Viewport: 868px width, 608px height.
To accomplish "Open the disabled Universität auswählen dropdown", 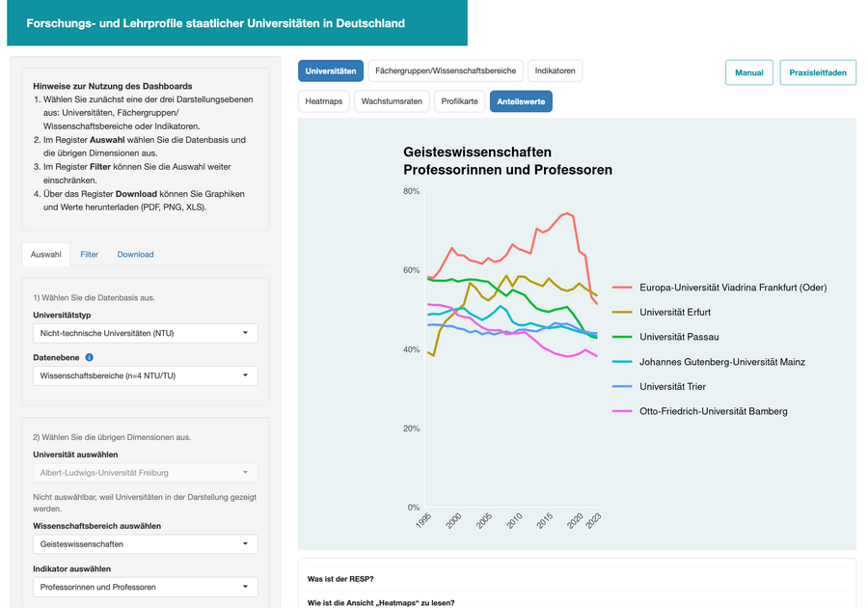I will [145, 473].
